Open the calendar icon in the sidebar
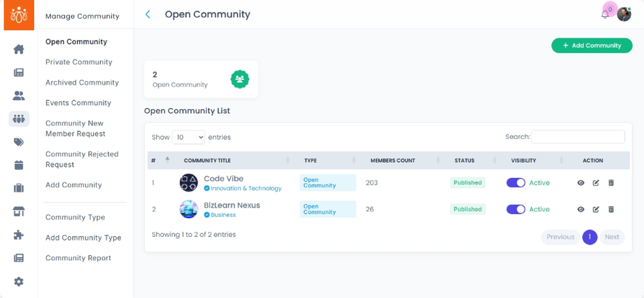 [19, 165]
